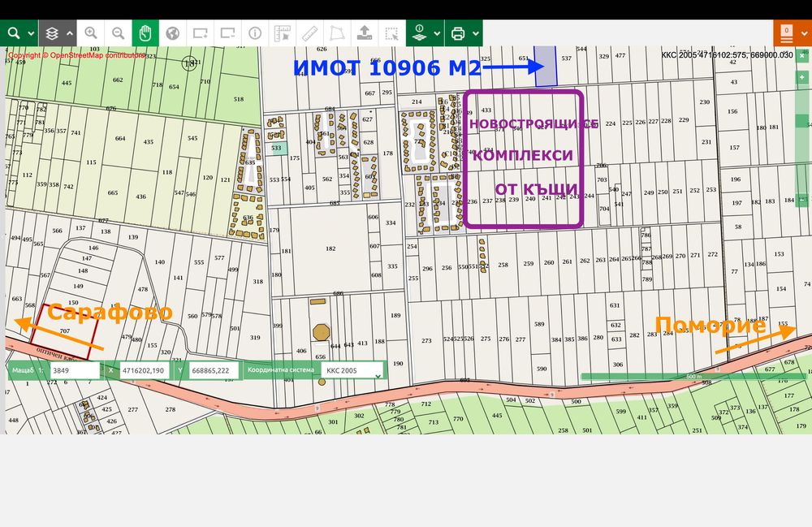812x527 pixels.
Task: Activate the info identify tool
Action: (255, 33)
